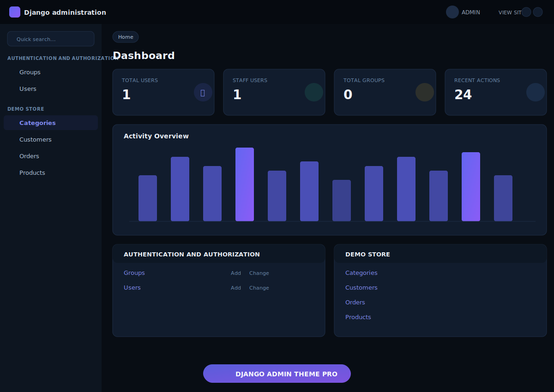This screenshot has height=392, width=554.
Task: Open Orders from the sidebar
Action: coord(29,156)
